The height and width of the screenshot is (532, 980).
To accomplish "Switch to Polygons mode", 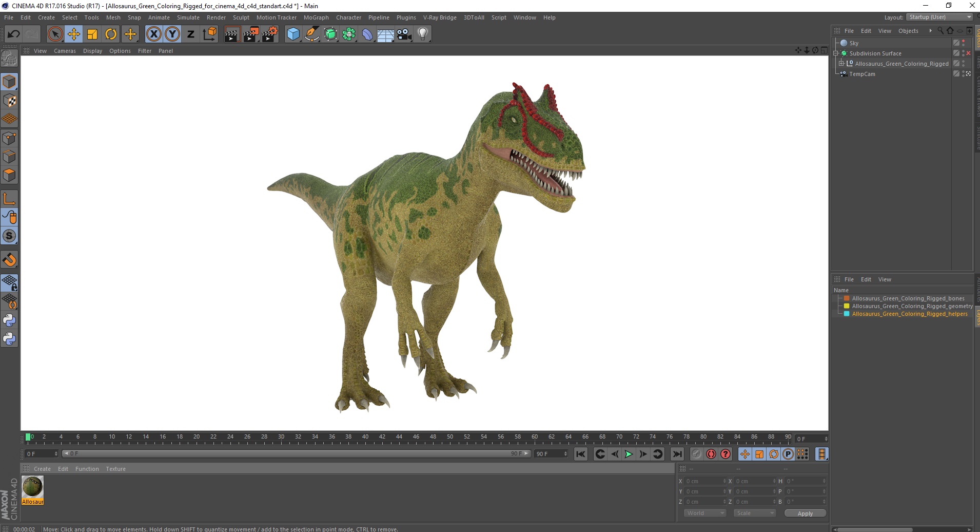I will click(9, 175).
